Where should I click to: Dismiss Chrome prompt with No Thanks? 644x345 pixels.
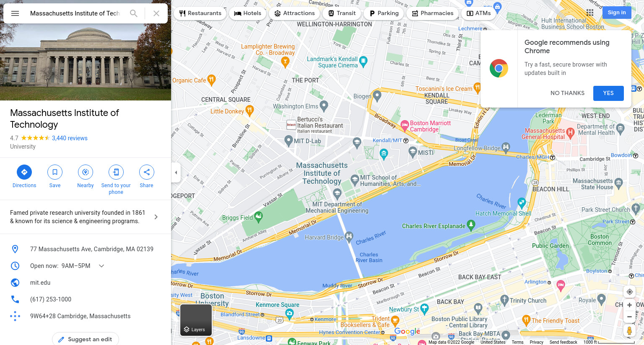tap(567, 93)
